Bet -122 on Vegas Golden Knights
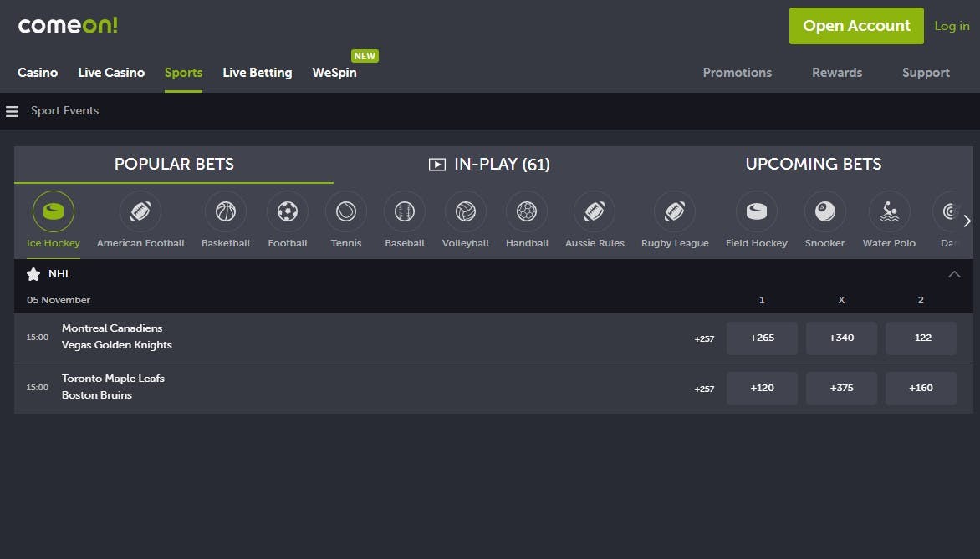The image size is (980, 559). 921,338
